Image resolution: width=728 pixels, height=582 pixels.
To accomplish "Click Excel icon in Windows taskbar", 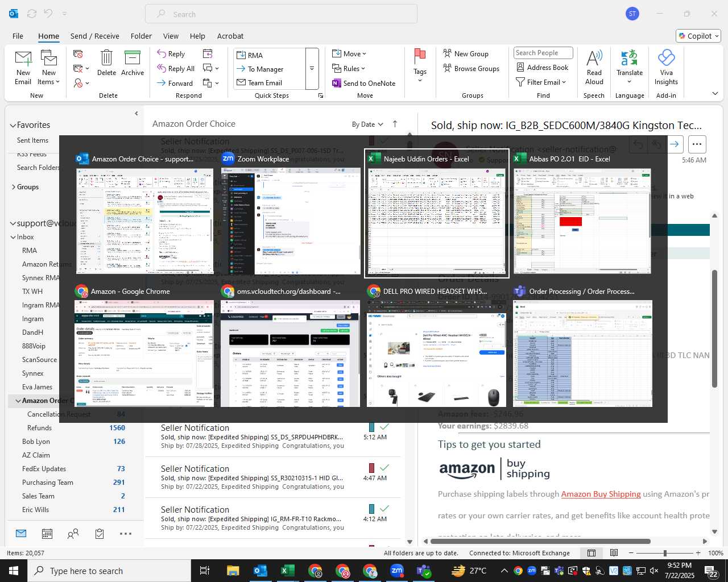I will tap(287, 571).
